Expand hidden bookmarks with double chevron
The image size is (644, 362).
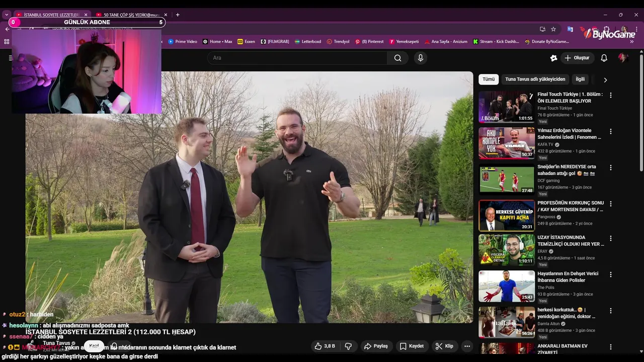click(632, 42)
